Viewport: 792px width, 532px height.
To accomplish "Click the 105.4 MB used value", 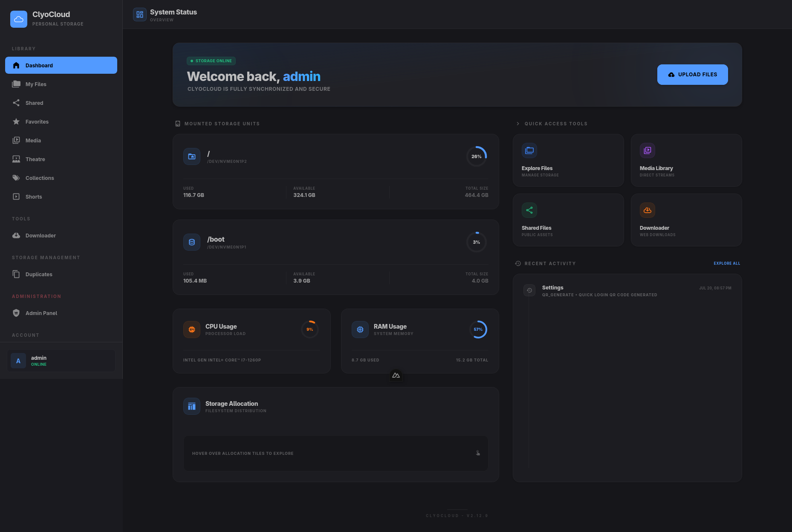I will (x=195, y=281).
